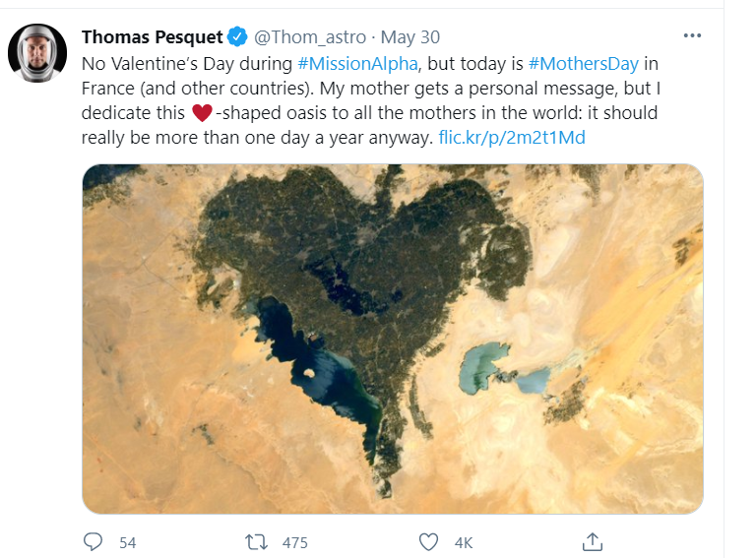This screenshot has height=558, width=756.
Task: Open the flic.kr/p/2m2t1Md link
Action: click(x=512, y=138)
